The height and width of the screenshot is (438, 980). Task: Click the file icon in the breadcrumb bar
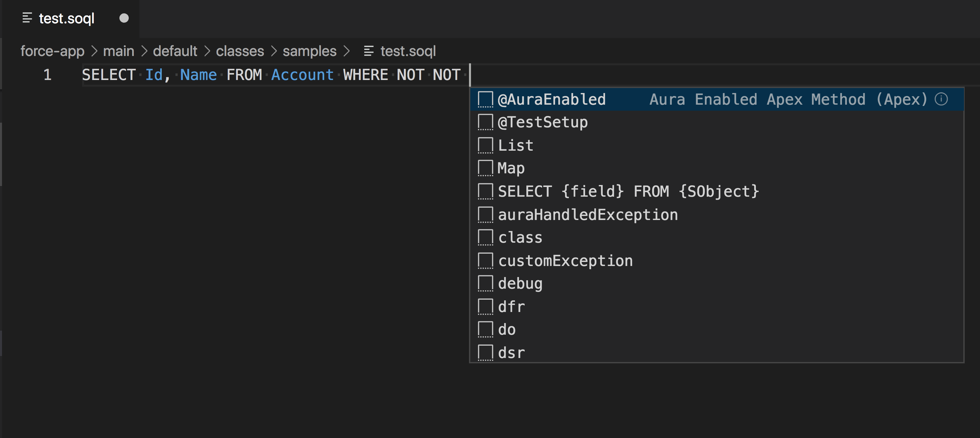368,51
